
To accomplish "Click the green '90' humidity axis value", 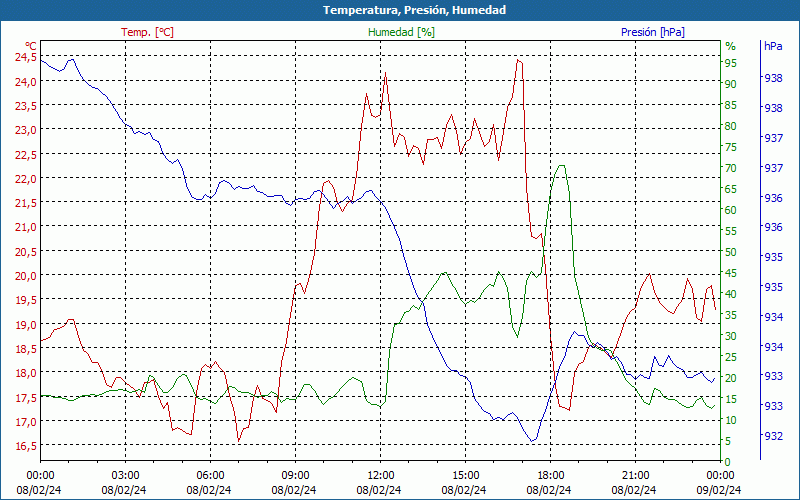I will [x=731, y=84].
